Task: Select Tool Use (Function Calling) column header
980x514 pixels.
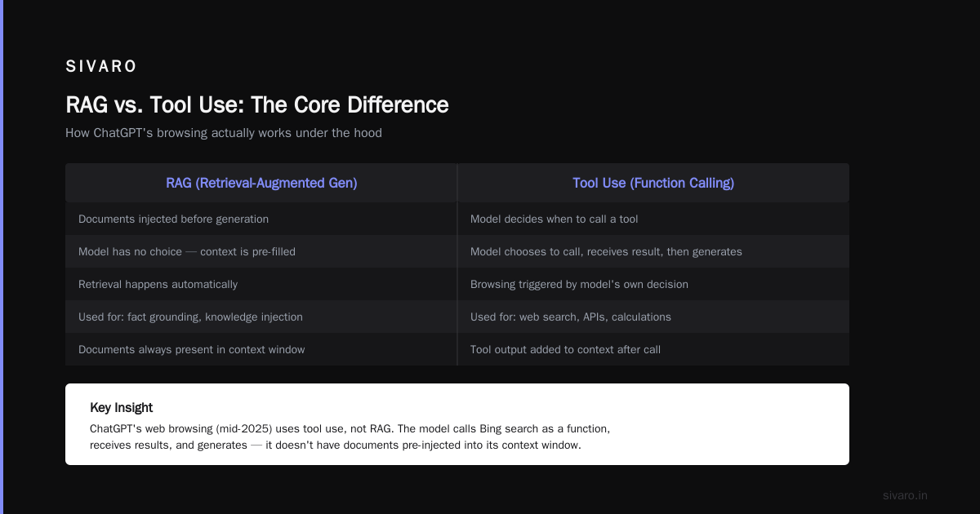Action: click(653, 183)
